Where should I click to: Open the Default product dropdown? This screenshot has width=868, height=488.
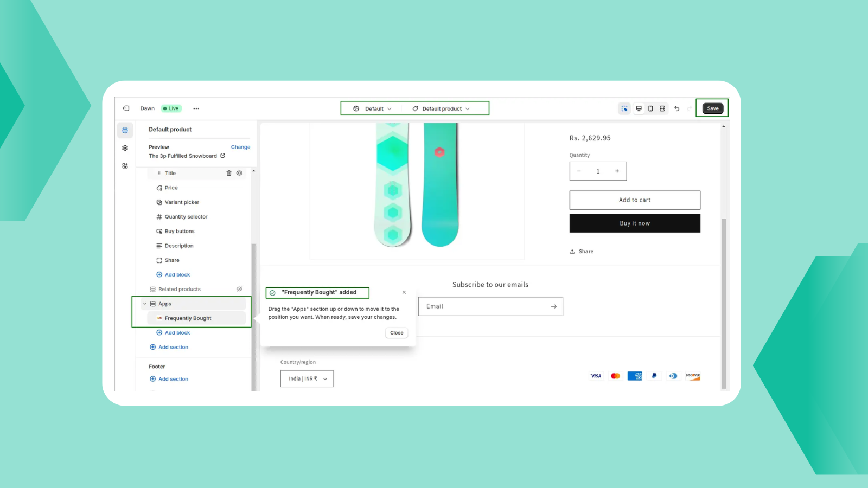click(x=441, y=108)
